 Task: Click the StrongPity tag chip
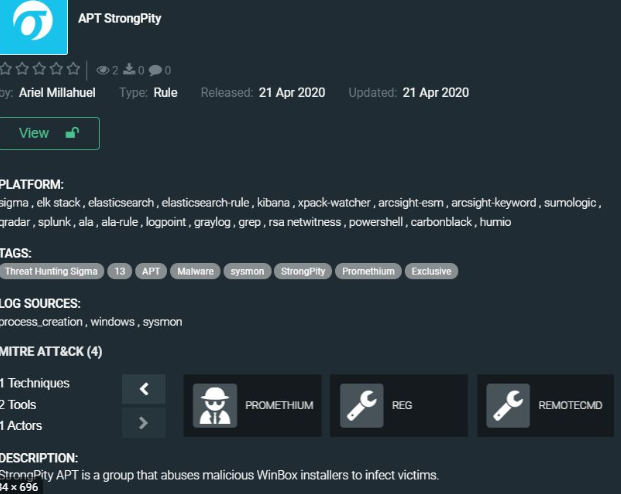pos(303,271)
